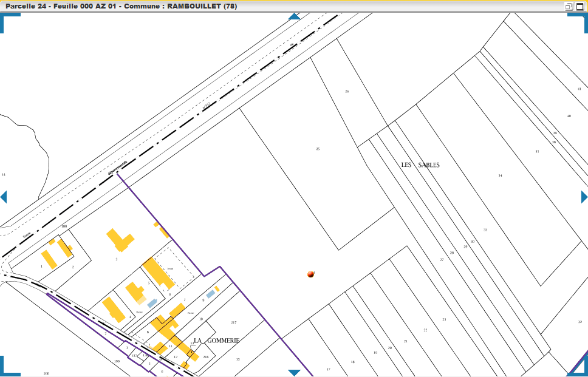588x377 pixels.
Task: Select parcel number 34 on the map
Action: [x=501, y=175]
